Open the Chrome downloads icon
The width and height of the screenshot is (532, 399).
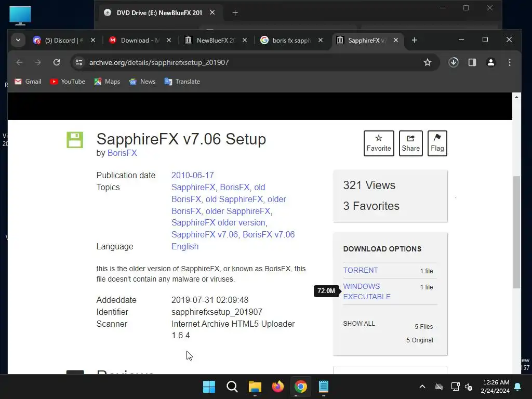pyautogui.click(x=454, y=62)
